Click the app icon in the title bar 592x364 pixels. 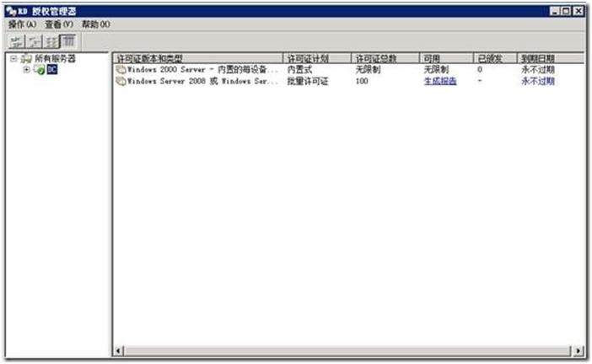[11, 11]
